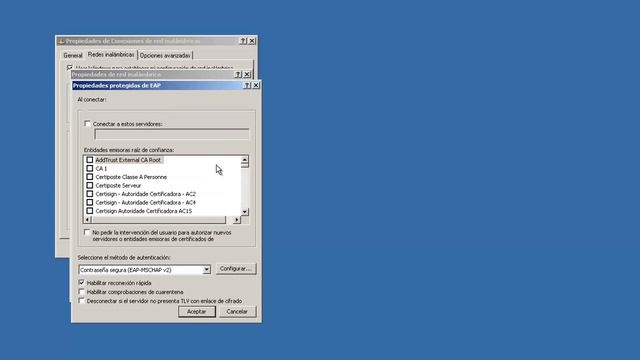This screenshot has width=640, height=360.
Task: Check Certiposte Classe A Personne box
Action: pyautogui.click(x=90, y=177)
